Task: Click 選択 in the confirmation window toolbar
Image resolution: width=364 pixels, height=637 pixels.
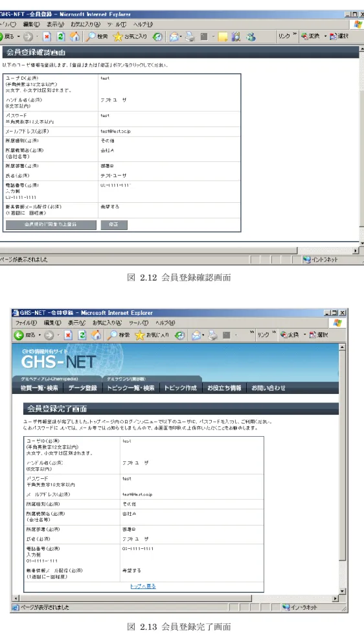Action: [x=339, y=36]
